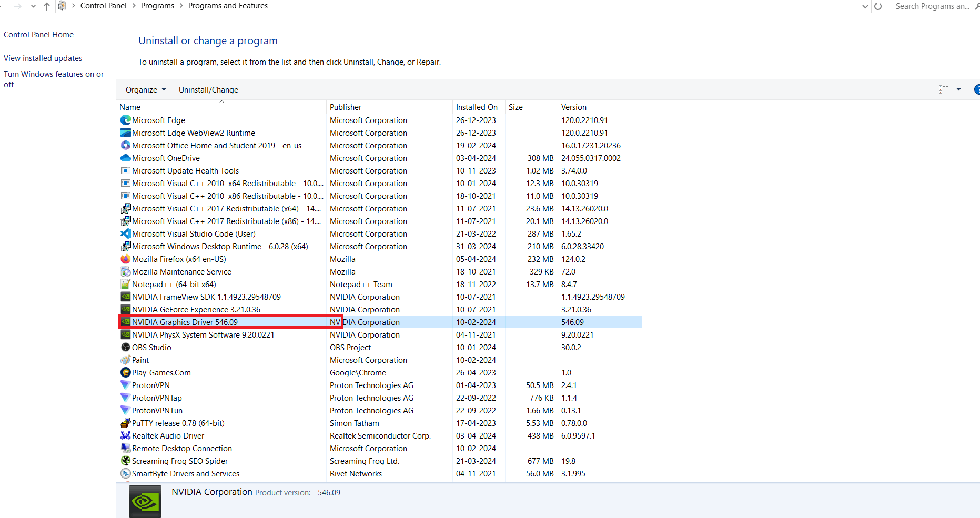Click the Mozilla Firefox icon
980x518 pixels.
(x=125, y=259)
